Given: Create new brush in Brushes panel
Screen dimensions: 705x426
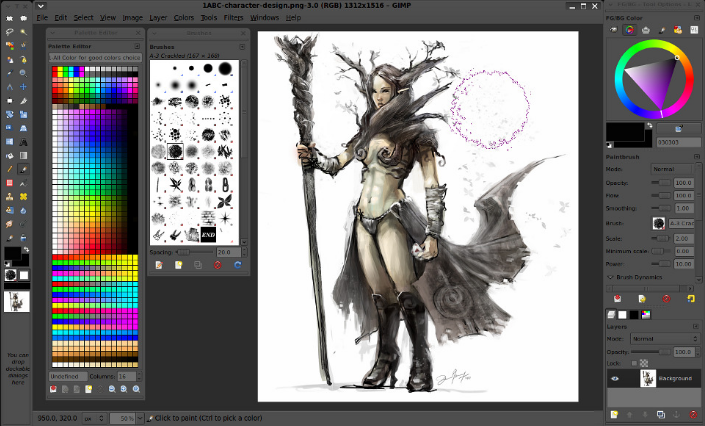Looking at the screenshot, I should click(x=178, y=265).
